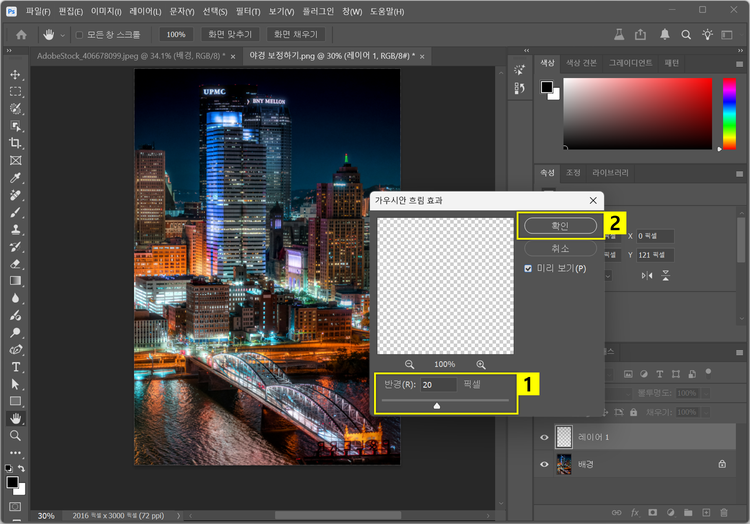Open the Hand tool preset dropdown arrow
This screenshot has width=750, height=524.
[x=61, y=34]
